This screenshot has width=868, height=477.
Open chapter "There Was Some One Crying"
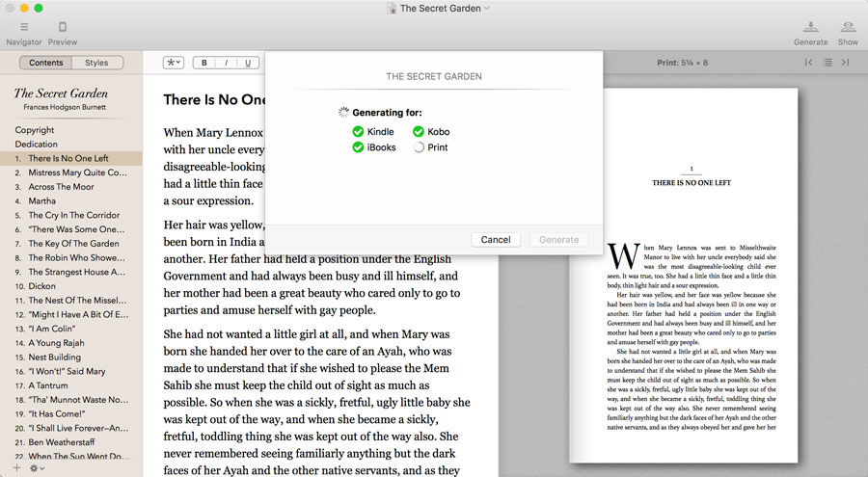(70, 229)
